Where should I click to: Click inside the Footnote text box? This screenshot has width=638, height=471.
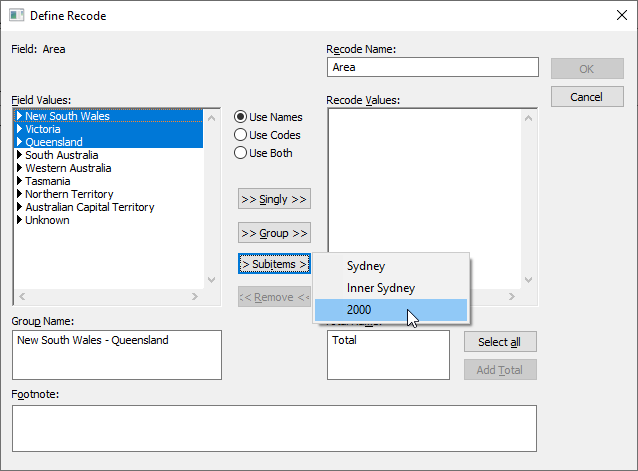274,427
